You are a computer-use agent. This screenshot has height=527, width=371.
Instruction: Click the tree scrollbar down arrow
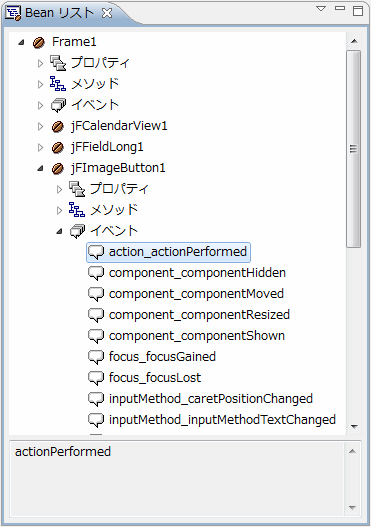354,427
